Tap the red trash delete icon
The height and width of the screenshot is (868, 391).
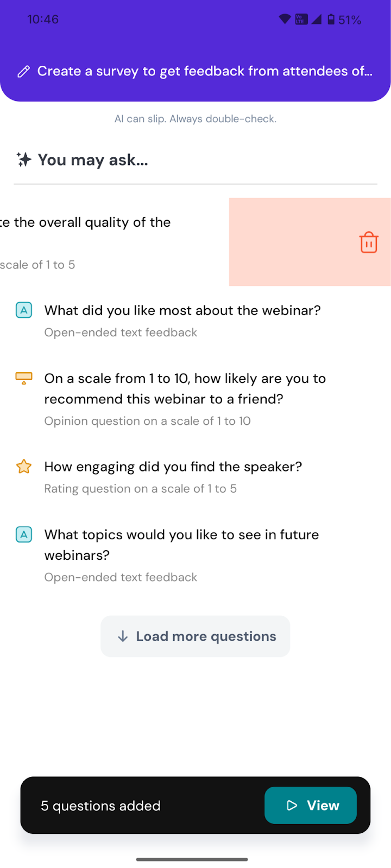click(368, 242)
